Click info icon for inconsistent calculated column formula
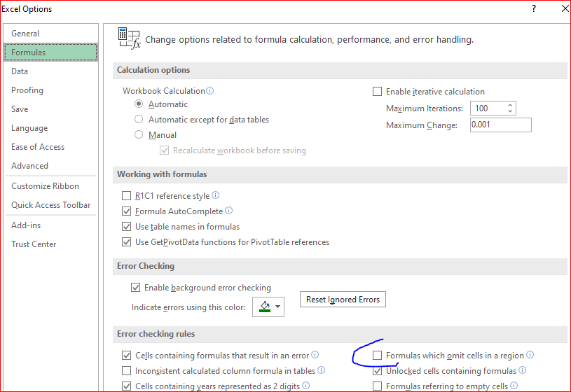 [321, 370]
